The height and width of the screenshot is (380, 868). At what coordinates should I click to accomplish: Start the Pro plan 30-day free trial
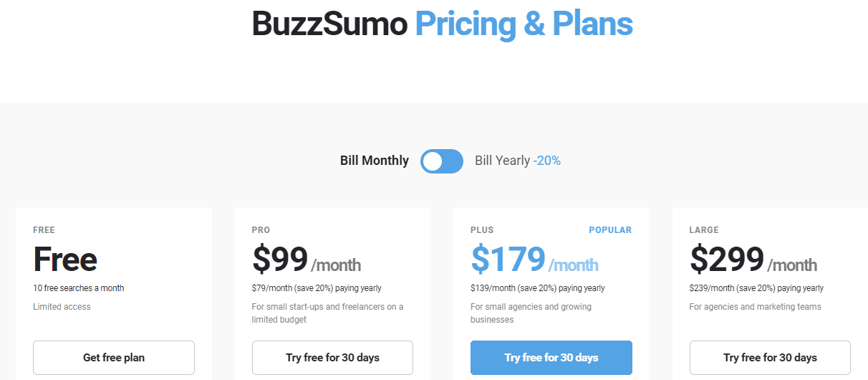pos(332,358)
